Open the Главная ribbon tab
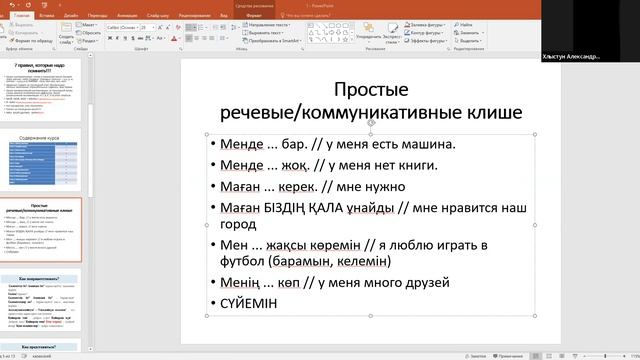The height and width of the screenshot is (360, 640). point(22,16)
